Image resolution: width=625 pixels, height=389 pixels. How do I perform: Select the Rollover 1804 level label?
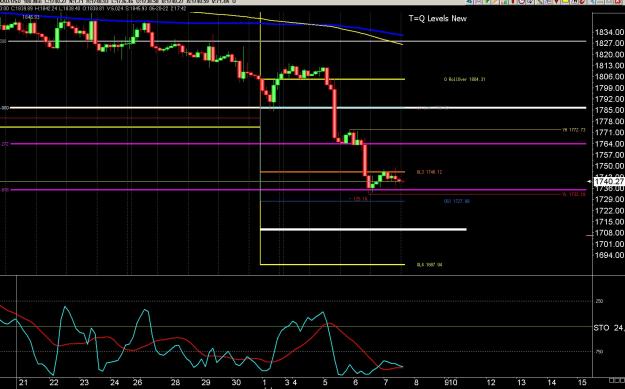coord(464,79)
